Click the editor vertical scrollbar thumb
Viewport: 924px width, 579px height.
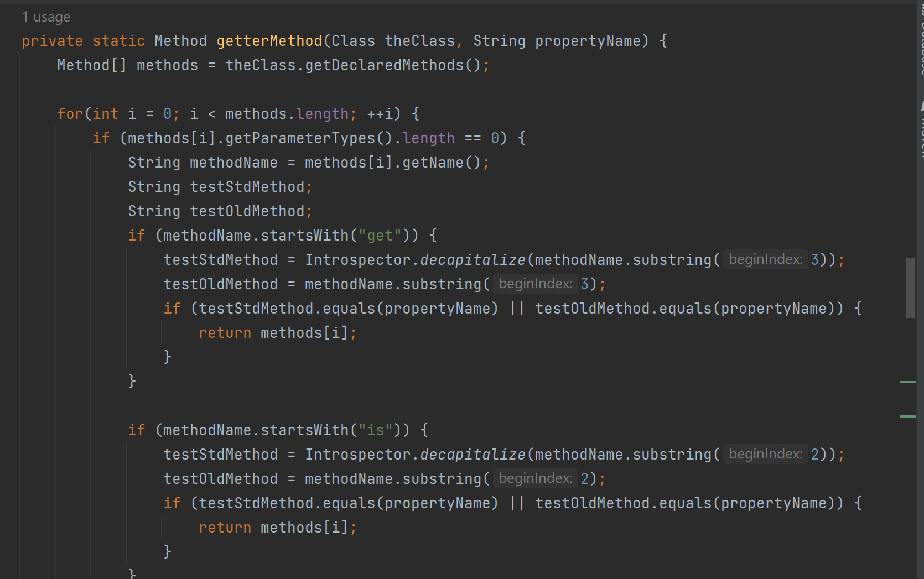910,288
